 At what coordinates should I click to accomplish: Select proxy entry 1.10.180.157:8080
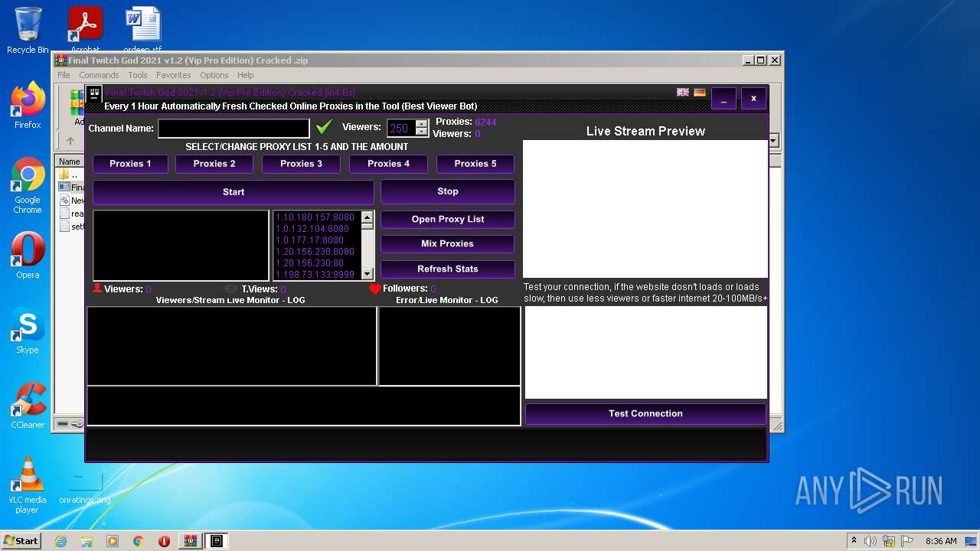pyautogui.click(x=315, y=217)
